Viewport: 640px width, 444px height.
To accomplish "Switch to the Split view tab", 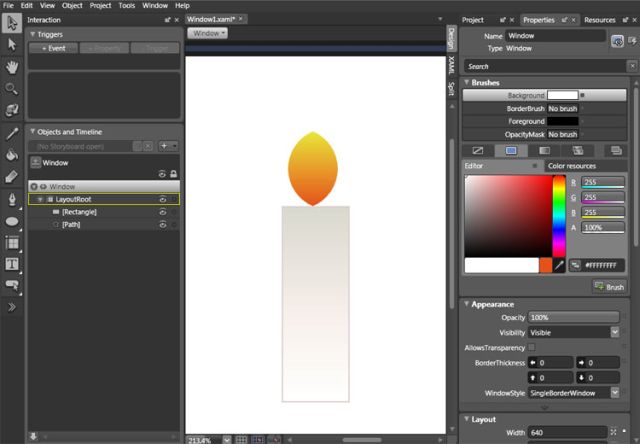I will 451,89.
